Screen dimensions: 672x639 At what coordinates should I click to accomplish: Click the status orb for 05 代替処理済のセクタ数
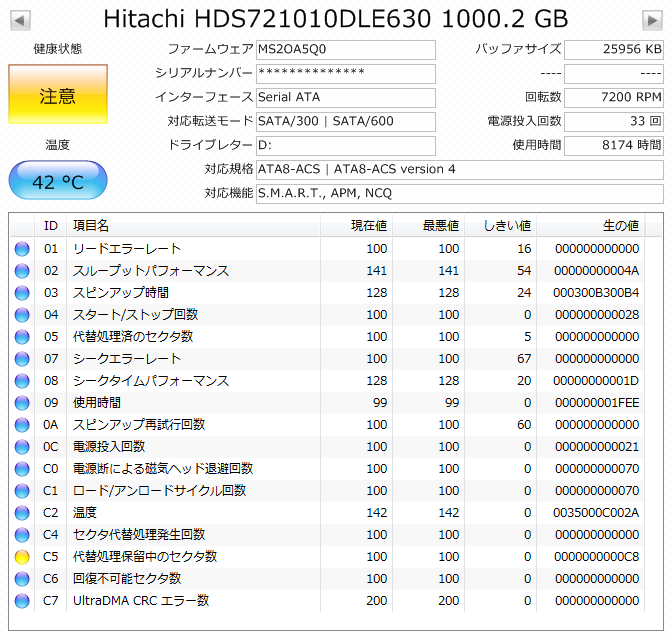pyautogui.click(x=22, y=337)
